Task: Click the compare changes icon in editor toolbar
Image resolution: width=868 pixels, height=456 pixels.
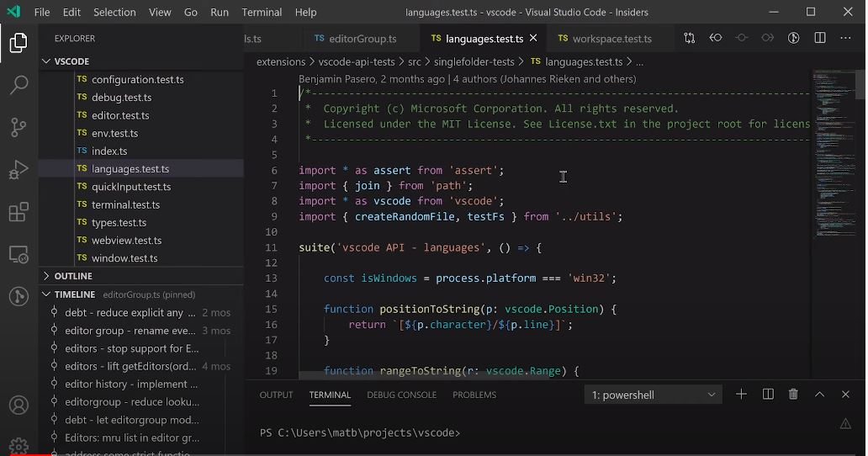Action: coord(689,38)
